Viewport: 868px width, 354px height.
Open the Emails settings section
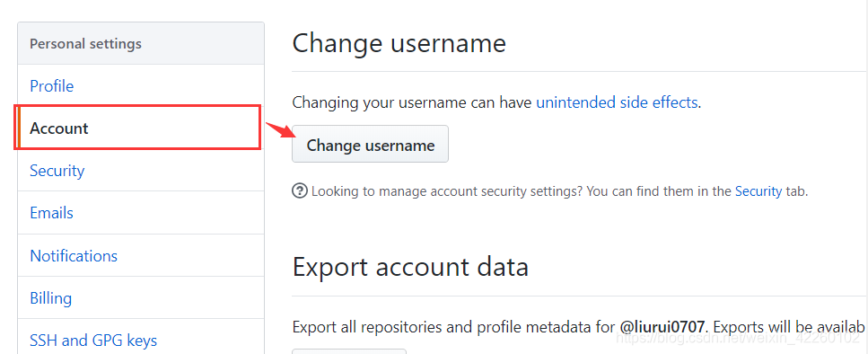tap(51, 213)
